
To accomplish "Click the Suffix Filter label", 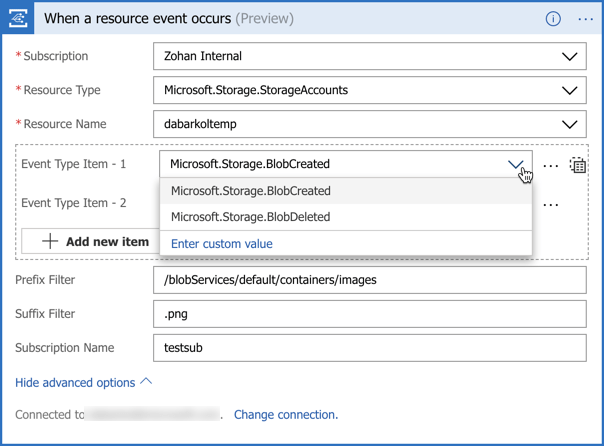I will point(45,314).
